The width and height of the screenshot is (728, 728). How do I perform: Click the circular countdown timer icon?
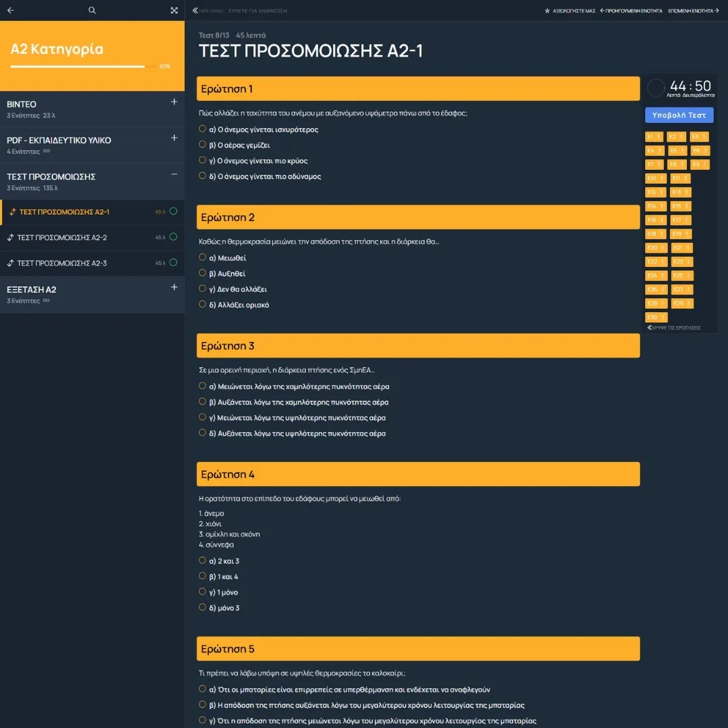coord(656,87)
